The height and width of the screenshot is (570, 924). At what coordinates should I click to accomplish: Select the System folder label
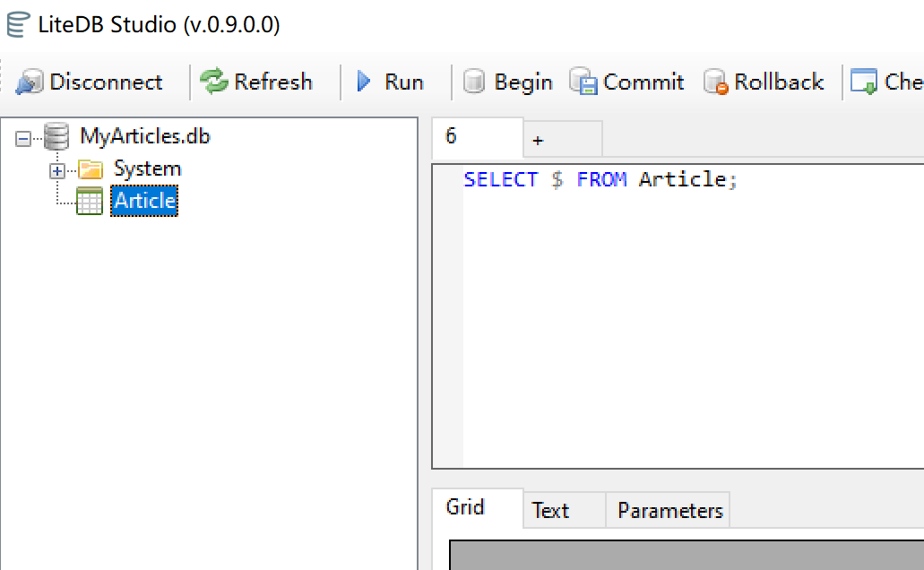[147, 168]
